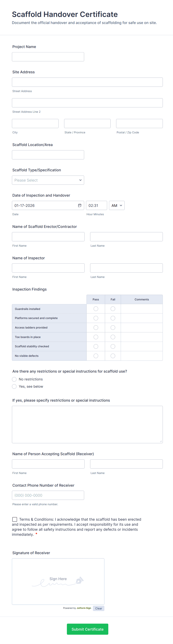Select Fail for Platforms secured and complete
This screenshot has width=173, height=644.
pyautogui.click(x=113, y=318)
